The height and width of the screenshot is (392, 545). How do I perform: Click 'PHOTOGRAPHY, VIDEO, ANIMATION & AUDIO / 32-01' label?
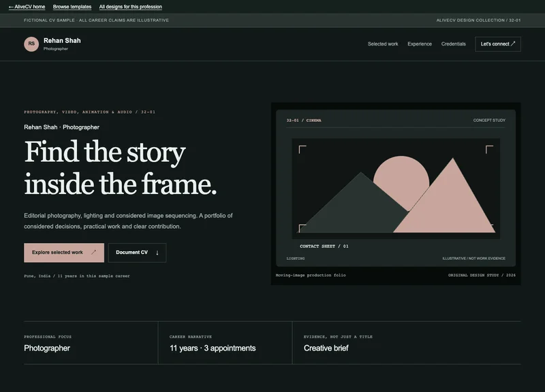[90, 112]
